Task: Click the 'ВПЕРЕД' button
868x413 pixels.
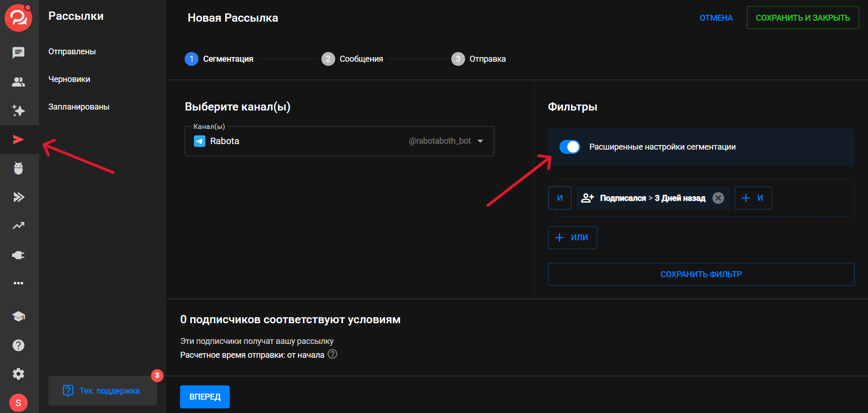Action: [x=205, y=397]
